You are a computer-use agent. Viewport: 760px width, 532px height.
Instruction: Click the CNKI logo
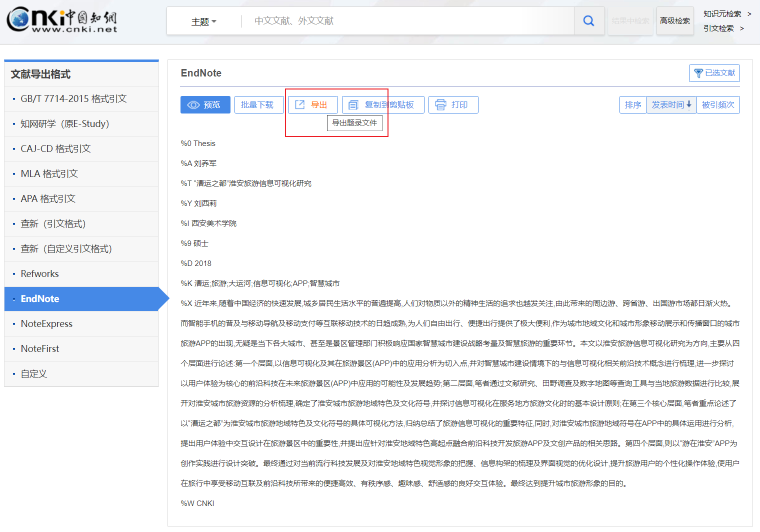click(x=62, y=20)
